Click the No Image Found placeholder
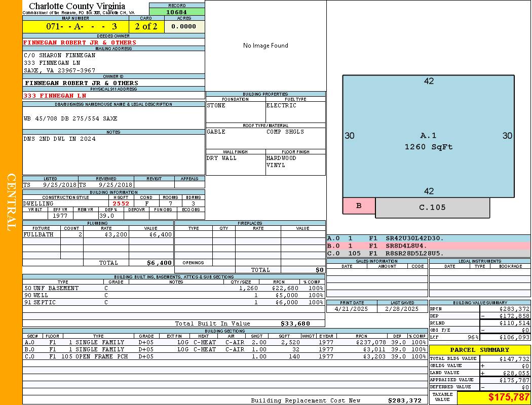The height and width of the screenshot is (405, 532). (x=265, y=46)
